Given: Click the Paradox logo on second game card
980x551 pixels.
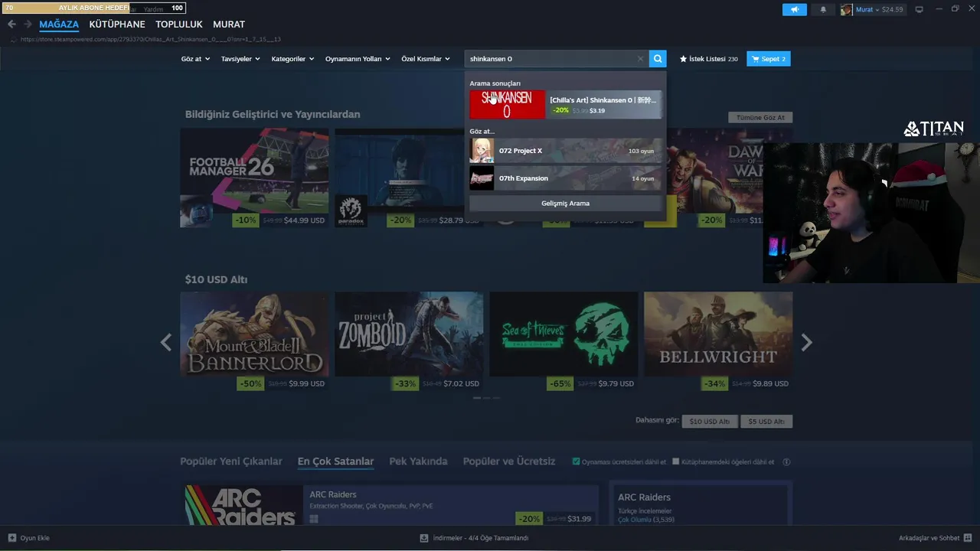Looking at the screenshot, I should click(351, 210).
